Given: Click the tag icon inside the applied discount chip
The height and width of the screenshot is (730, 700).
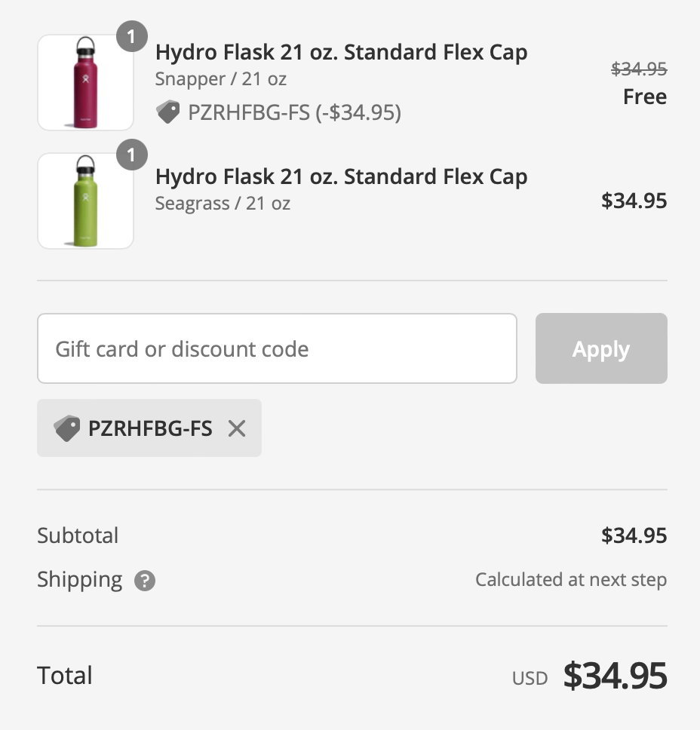Looking at the screenshot, I should tap(68, 428).
